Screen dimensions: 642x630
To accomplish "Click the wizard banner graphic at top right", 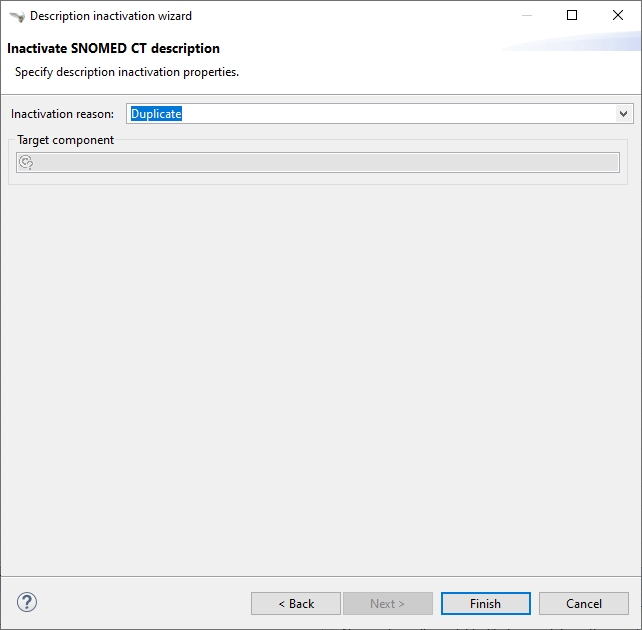I will click(x=580, y=45).
